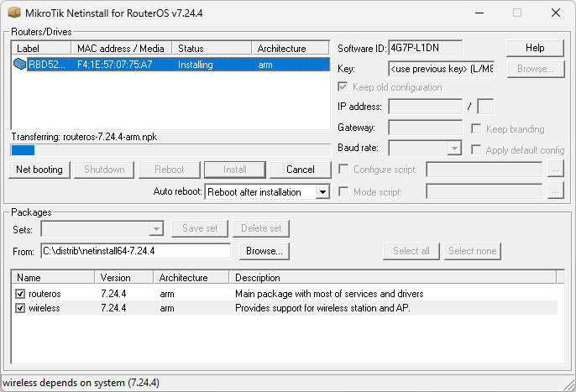This screenshot has width=576, height=392.
Task: Click the arm architecture cell of RBD52 row
Action: 265,65
